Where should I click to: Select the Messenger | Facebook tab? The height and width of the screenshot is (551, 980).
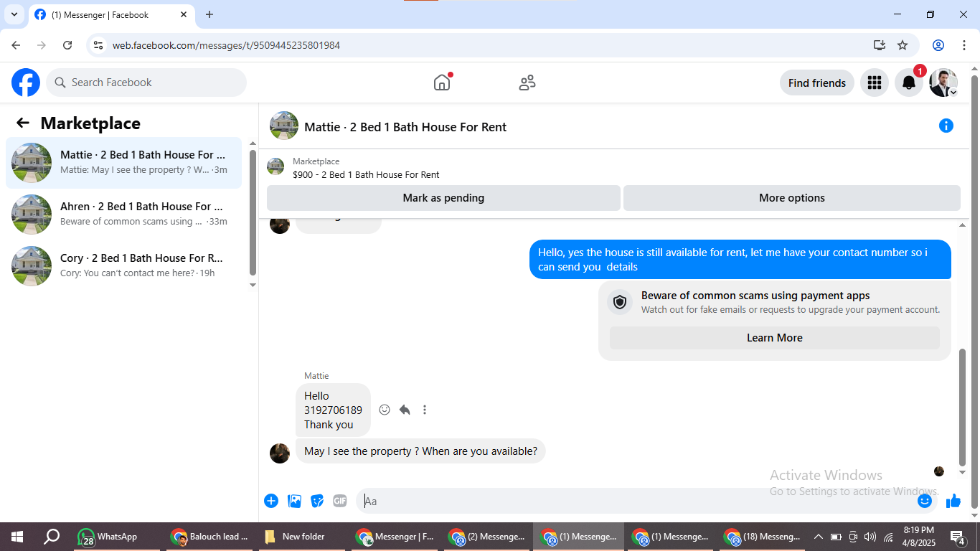(x=111, y=14)
